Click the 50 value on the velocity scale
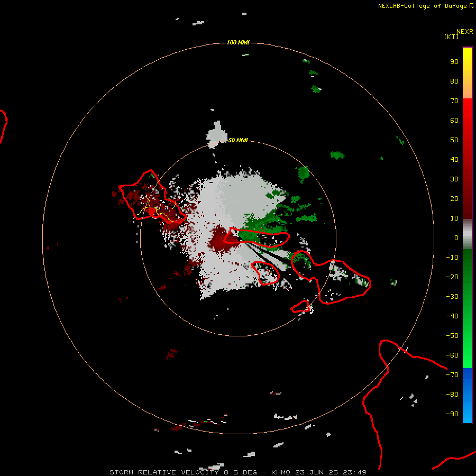The height and width of the screenshot is (476, 476). click(454, 140)
